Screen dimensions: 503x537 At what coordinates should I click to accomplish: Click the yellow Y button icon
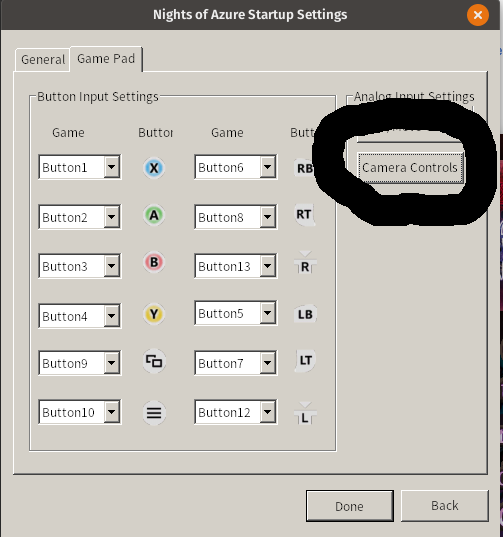154,314
